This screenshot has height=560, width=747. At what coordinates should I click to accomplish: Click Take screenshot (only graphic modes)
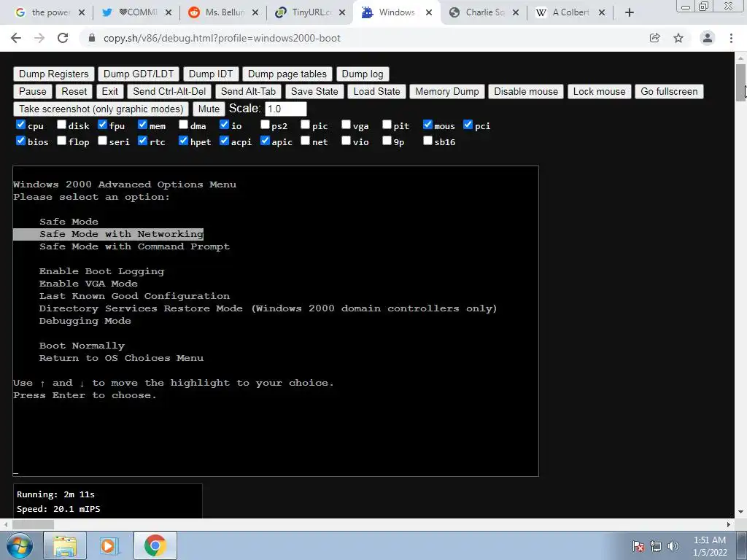coord(101,109)
